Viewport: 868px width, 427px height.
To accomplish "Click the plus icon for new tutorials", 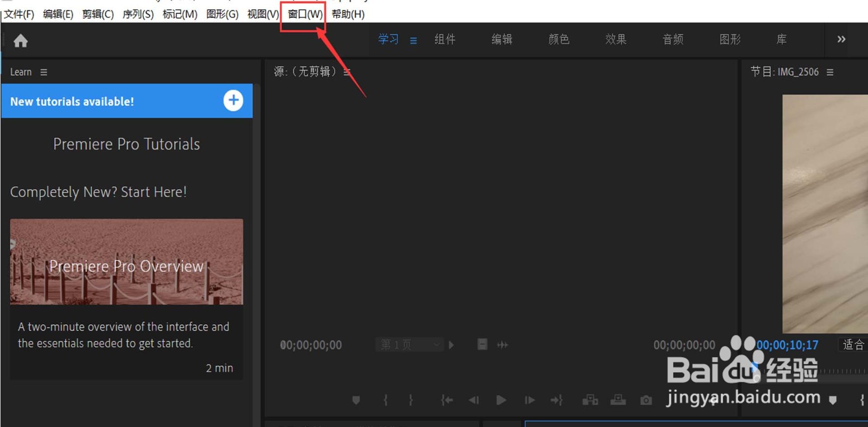I will point(233,100).
